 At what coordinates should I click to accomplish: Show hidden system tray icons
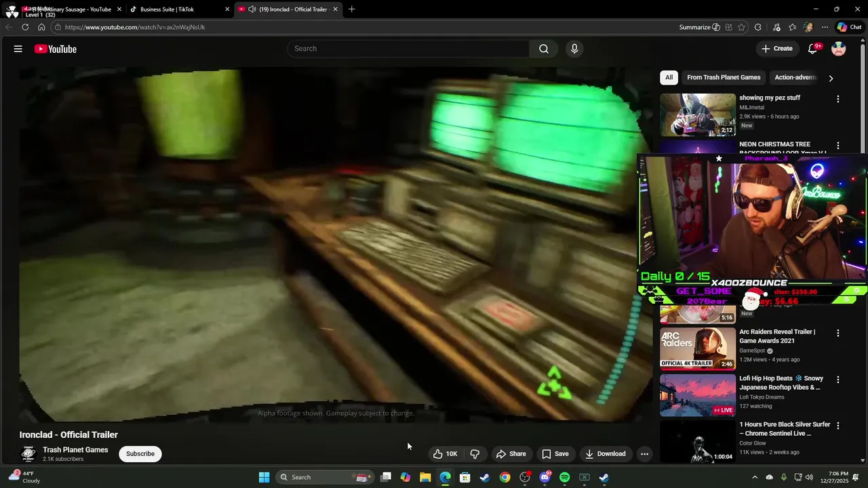tap(755, 477)
